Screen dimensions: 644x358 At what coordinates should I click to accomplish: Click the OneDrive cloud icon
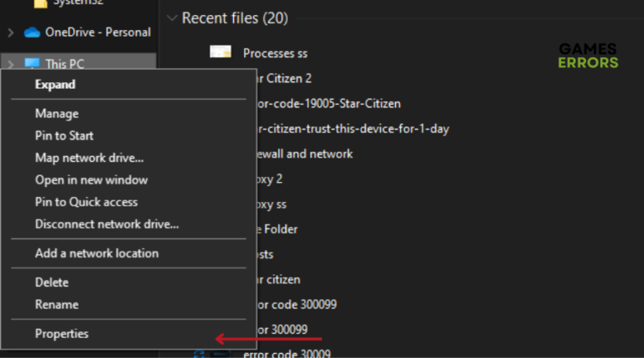[32, 33]
